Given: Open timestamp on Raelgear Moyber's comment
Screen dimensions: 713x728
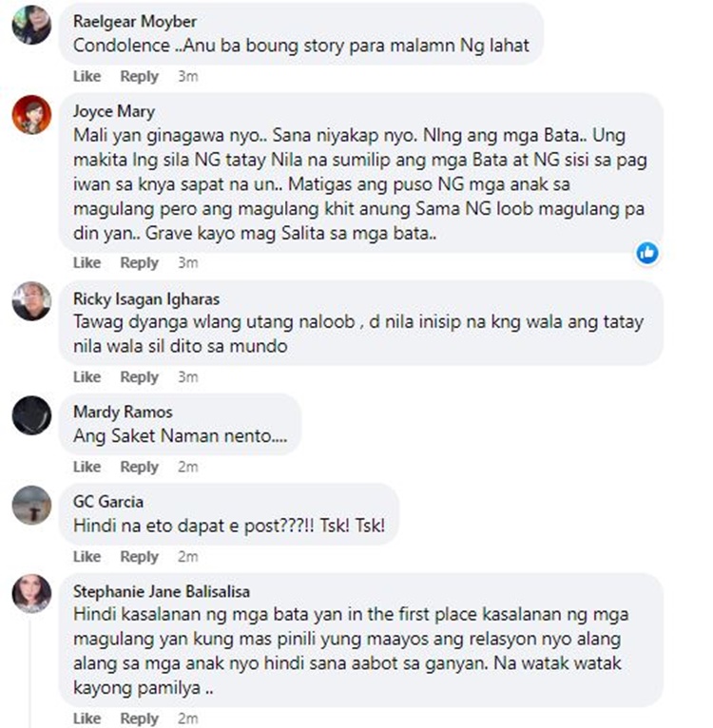Looking at the screenshot, I should 188,76.
